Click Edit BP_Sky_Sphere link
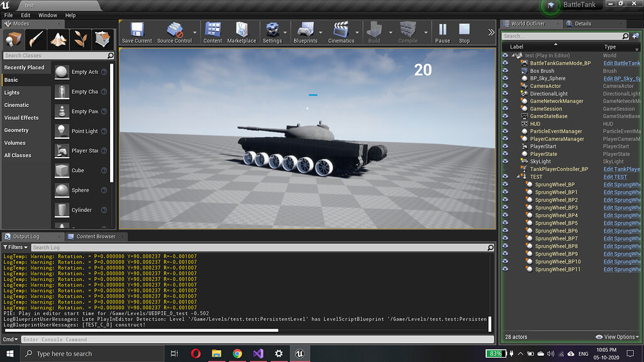The width and height of the screenshot is (644, 362). coord(622,79)
